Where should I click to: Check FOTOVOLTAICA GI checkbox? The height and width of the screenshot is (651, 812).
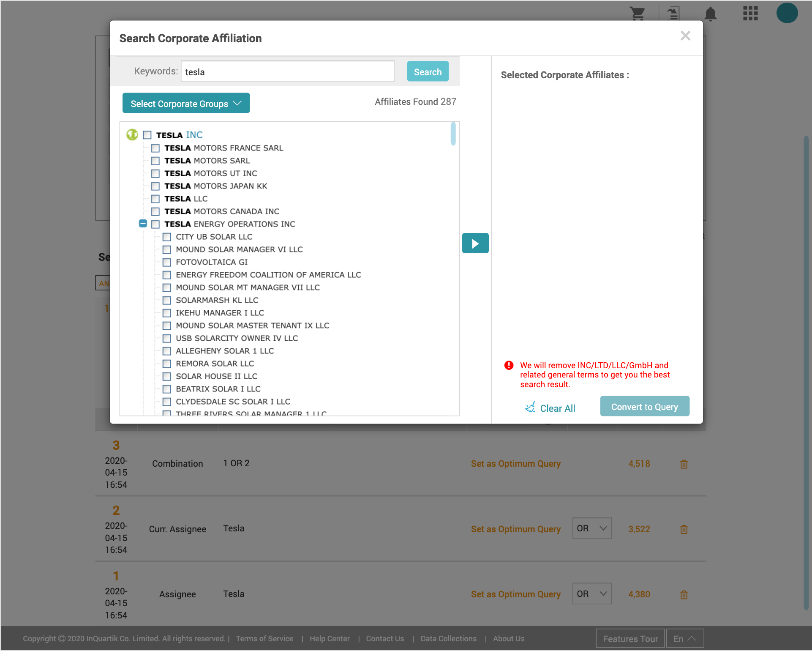pyautogui.click(x=167, y=262)
